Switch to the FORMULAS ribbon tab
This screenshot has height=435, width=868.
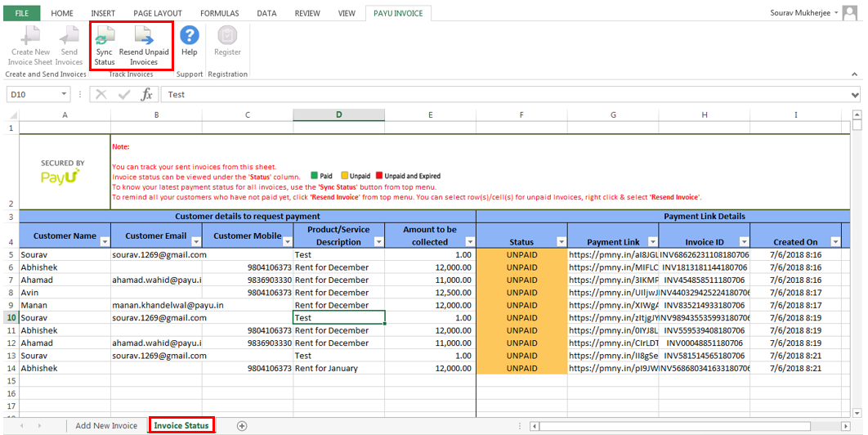[x=220, y=13]
